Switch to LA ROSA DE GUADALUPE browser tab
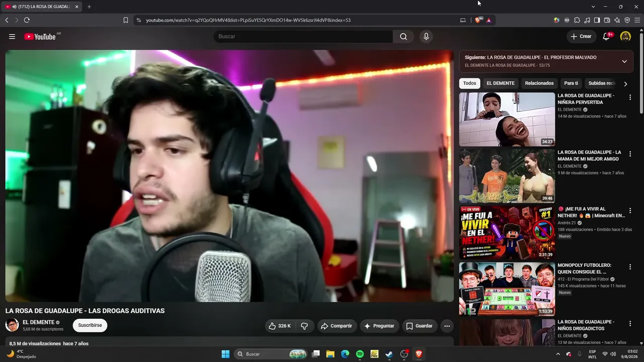 tap(42, 7)
